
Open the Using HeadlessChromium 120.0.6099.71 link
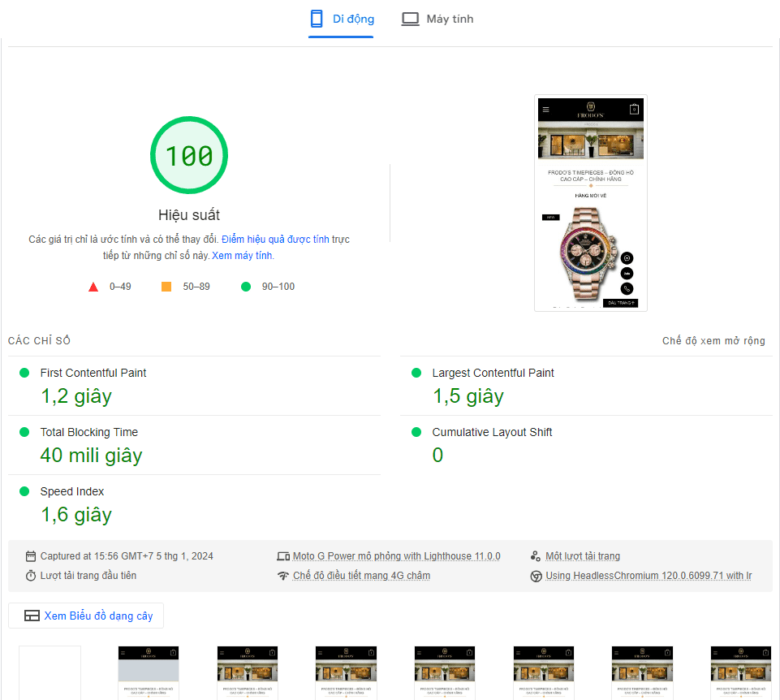pyautogui.click(x=649, y=576)
